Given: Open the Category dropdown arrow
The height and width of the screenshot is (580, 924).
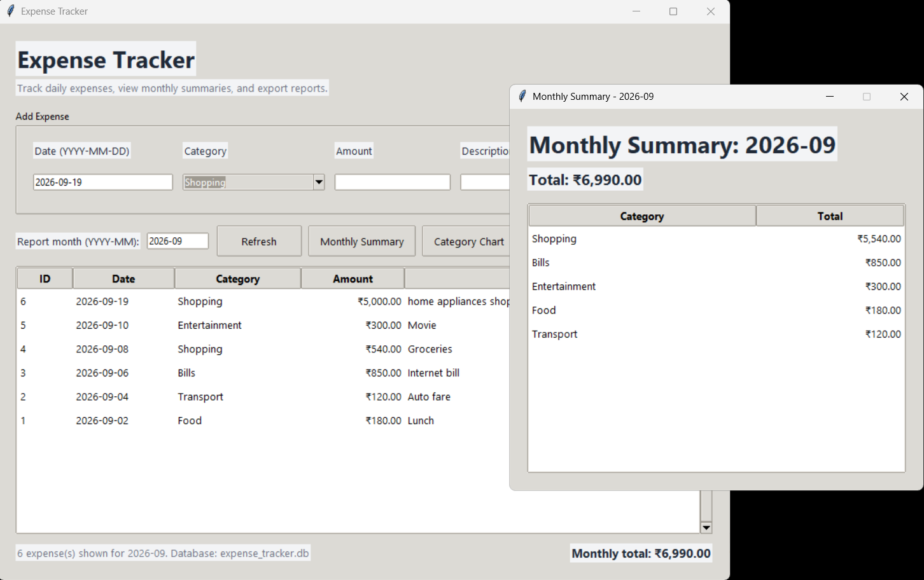Looking at the screenshot, I should pyautogui.click(x=319, y=183).
